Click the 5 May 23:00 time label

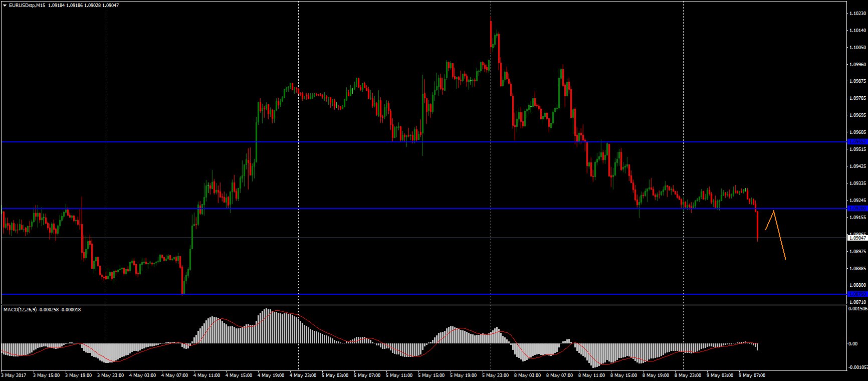click(x=495, y=375)
